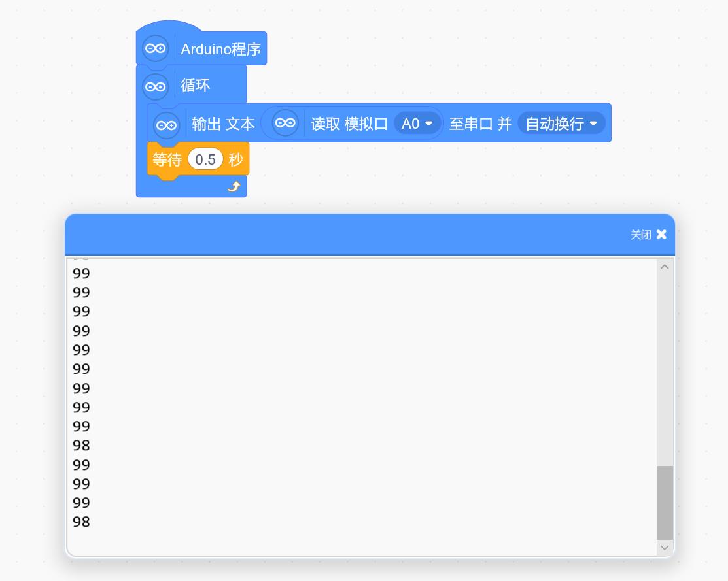Click the Arduino logo on the 读取 模拟口 block

pyautogui.click(x=285, y=123)
